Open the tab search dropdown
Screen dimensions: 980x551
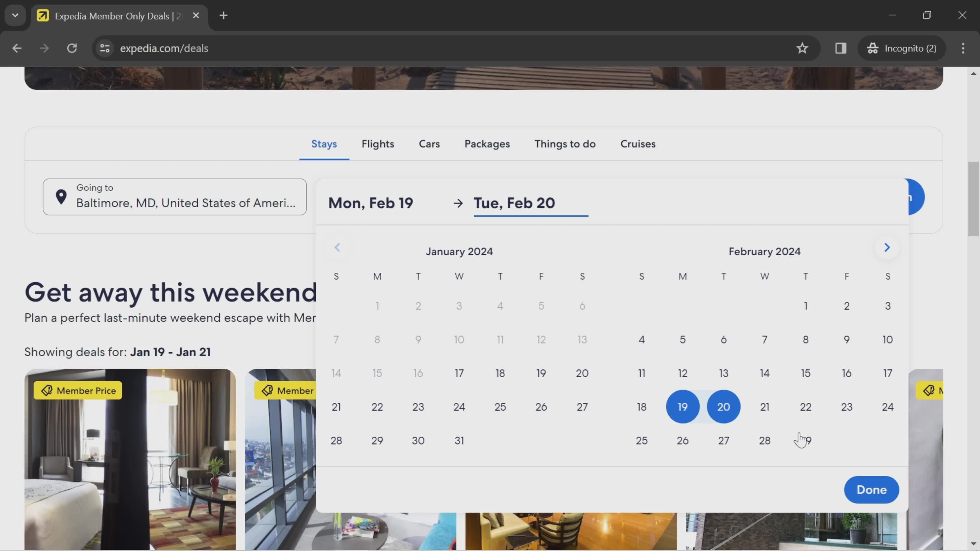[15, 16]
